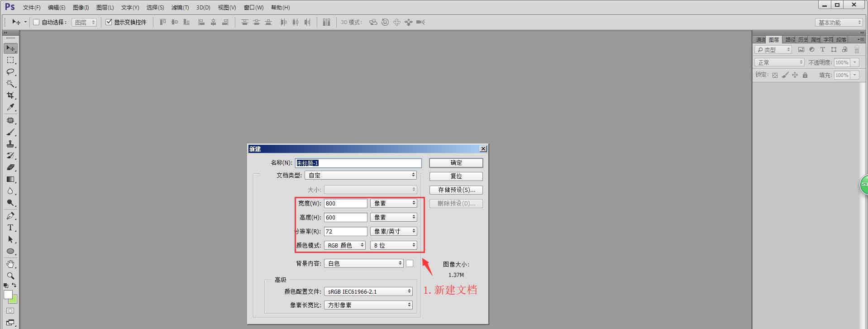Select the Eraser tool
Viewport: 868px width, 329px height.
(x=10, y=167)
